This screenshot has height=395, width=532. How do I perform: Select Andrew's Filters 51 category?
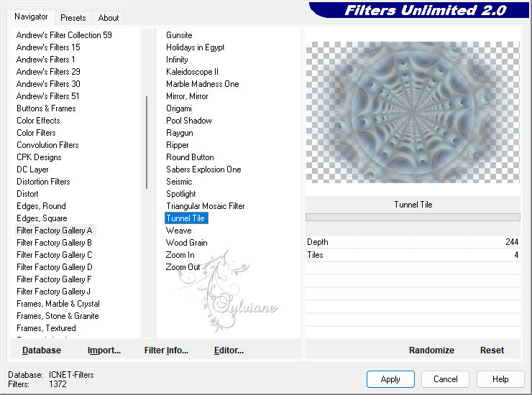[x=48, y=96]
